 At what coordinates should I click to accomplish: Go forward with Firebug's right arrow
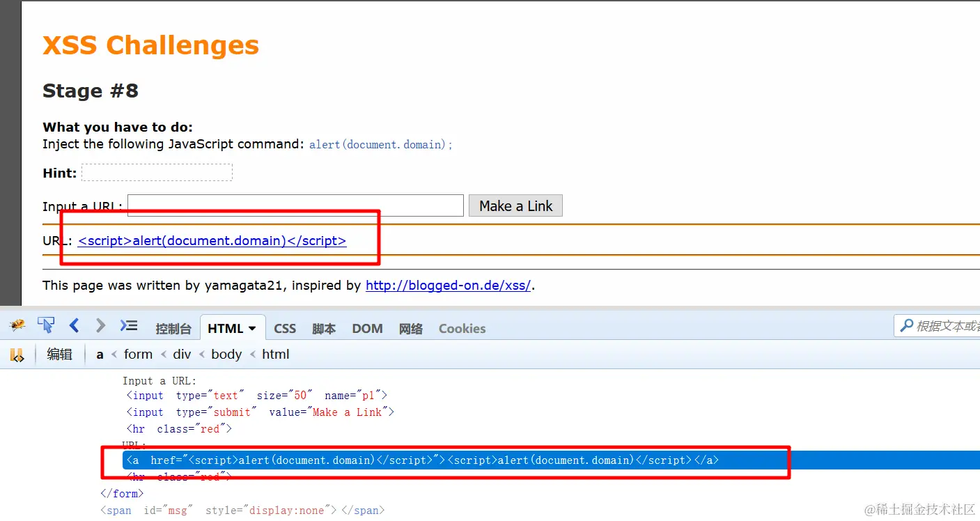[101, 325]
